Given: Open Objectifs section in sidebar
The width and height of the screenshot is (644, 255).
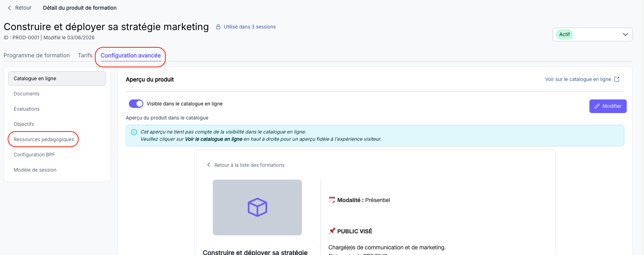Looking at the screenshot, I should [x=57, y=124].
